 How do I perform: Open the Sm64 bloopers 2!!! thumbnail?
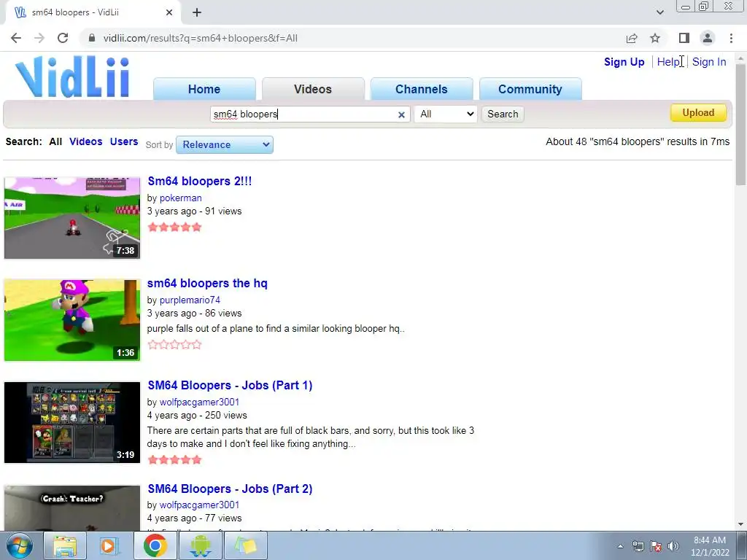coord(72,218)
